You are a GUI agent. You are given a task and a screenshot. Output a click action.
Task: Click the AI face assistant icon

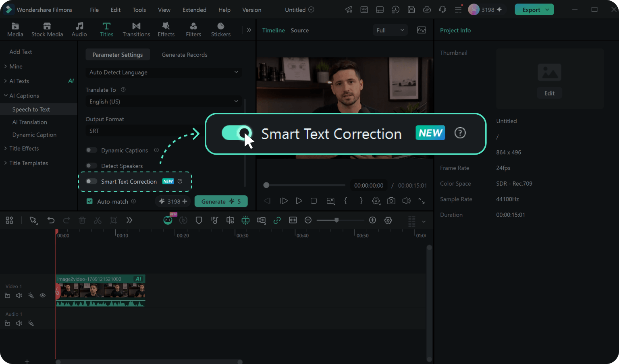point(168,220)
